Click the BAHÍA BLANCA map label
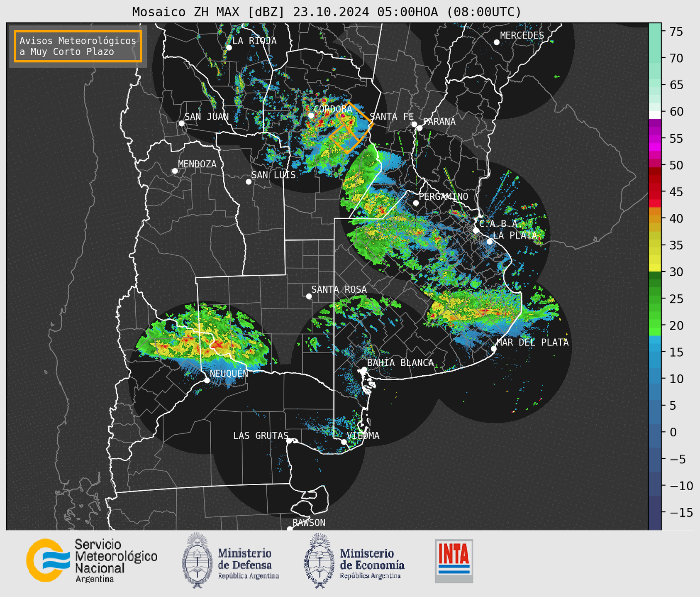Viewport: 700px width, 597px height. click(400, 363)
